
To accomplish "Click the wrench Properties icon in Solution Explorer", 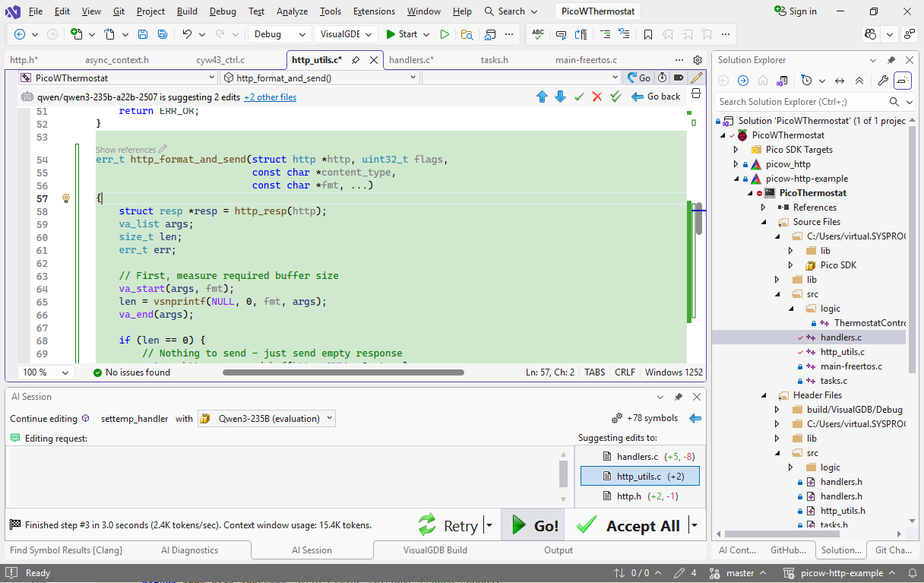I will 882,81.
